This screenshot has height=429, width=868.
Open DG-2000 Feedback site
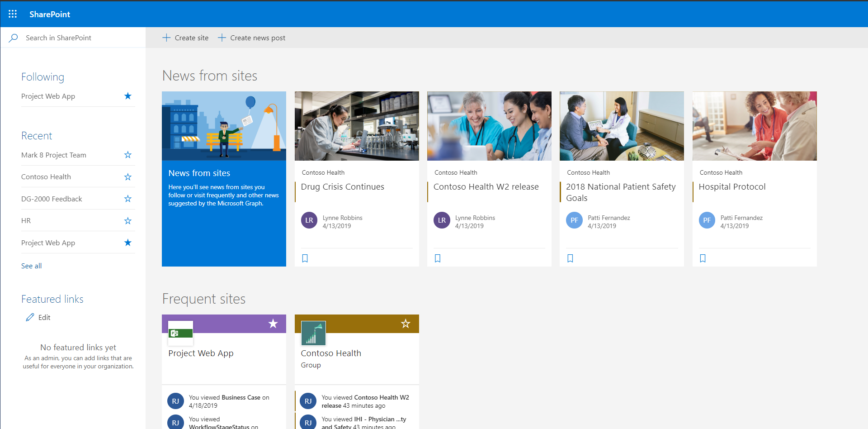coord(52,199)
